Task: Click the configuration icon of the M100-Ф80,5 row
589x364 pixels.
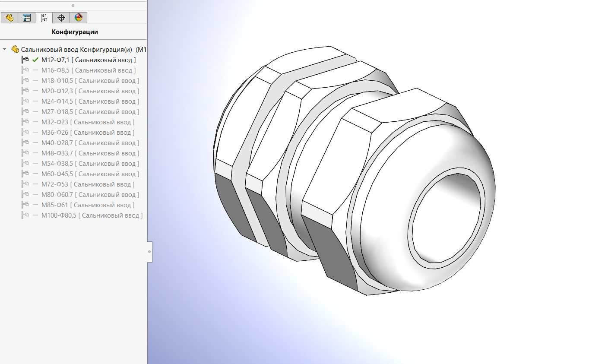Action: tap(25, 215)
